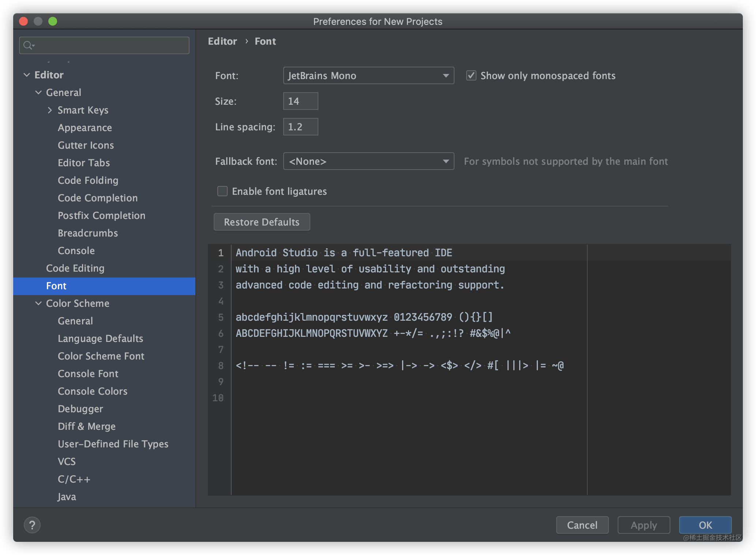Click the red close window button
756x555 pixels.
tap(23, 21)
